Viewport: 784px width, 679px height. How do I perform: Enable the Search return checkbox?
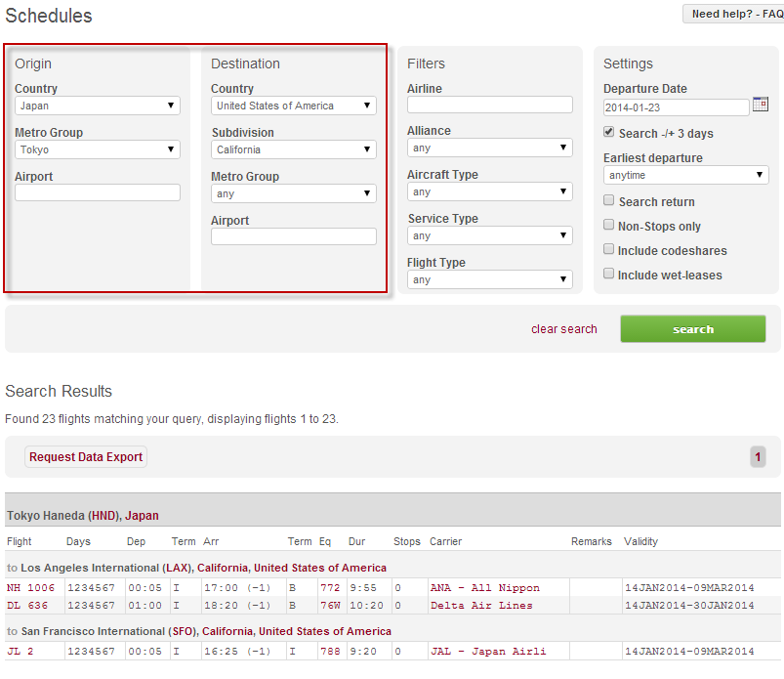(x=609, y=200)
